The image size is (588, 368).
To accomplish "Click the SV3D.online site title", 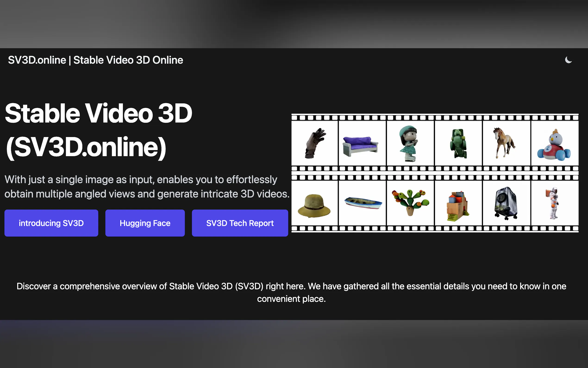I will pyautogui.click(x=95, y=60).
